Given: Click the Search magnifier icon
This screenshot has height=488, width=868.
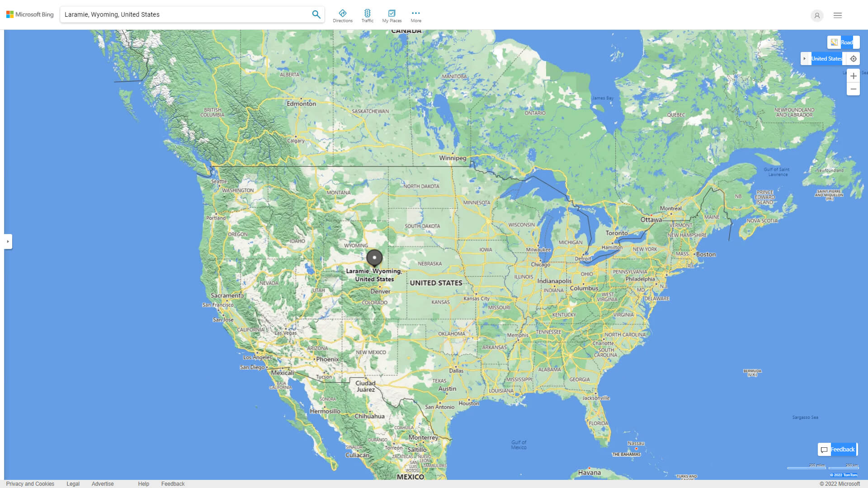Looking at the screenshot, I should (316, 14).
